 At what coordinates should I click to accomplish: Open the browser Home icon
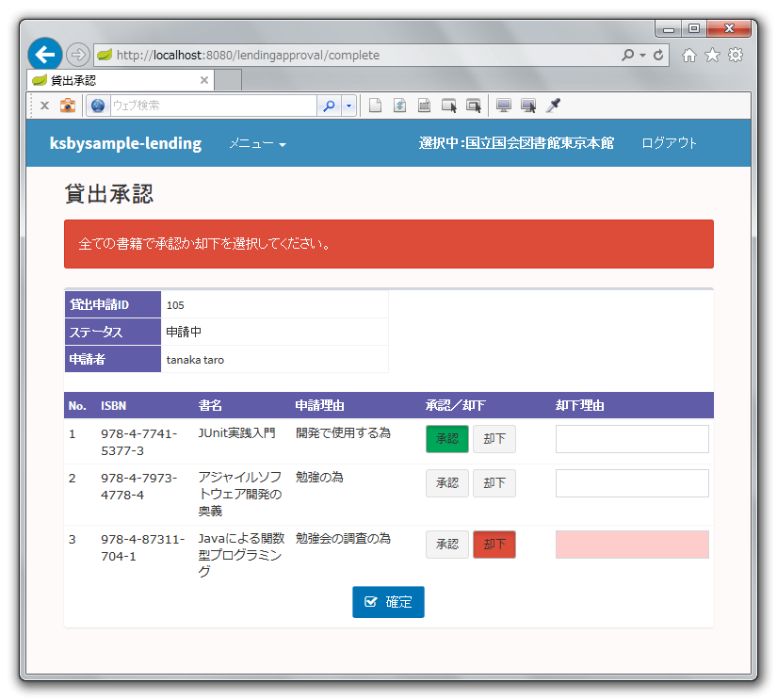[688, 55]
